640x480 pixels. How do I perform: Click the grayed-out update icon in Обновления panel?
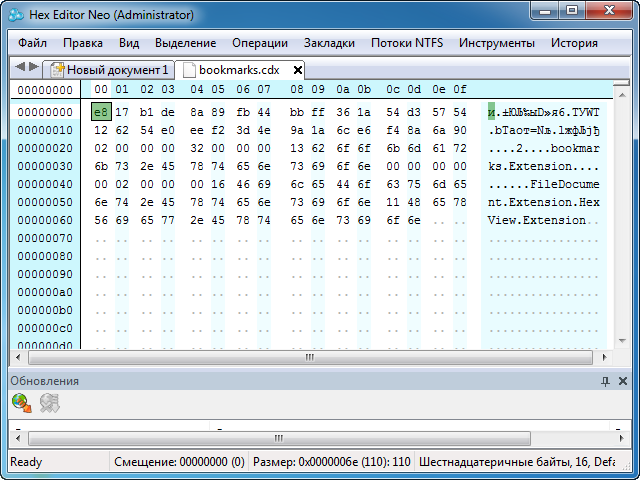point(49,403)
